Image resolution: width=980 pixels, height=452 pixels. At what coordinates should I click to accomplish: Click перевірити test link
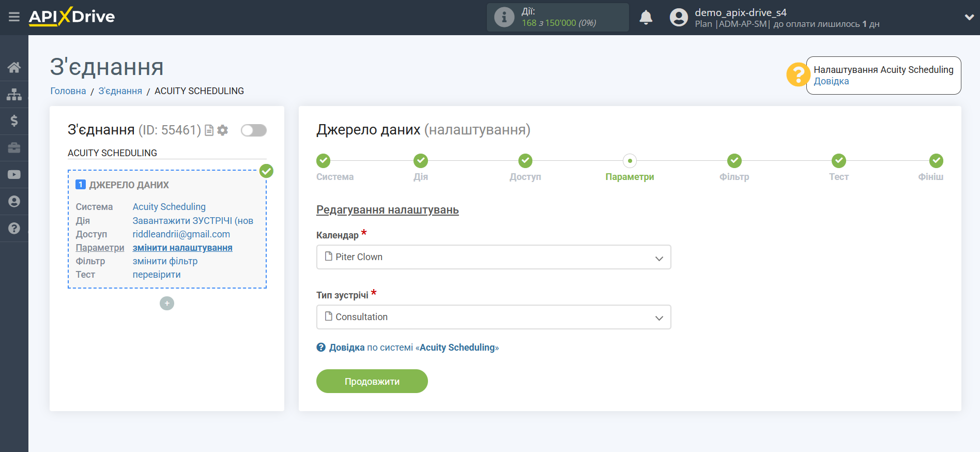click(x=157, y=275)
